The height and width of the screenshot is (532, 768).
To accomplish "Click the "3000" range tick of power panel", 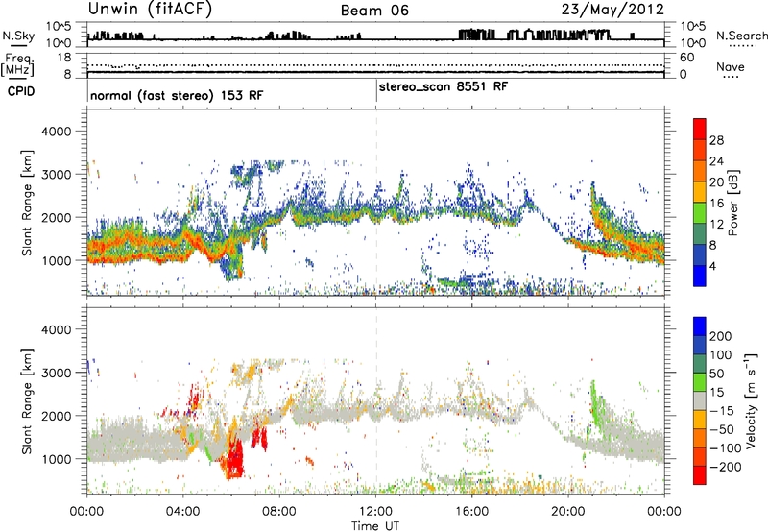I will (57, 175).
